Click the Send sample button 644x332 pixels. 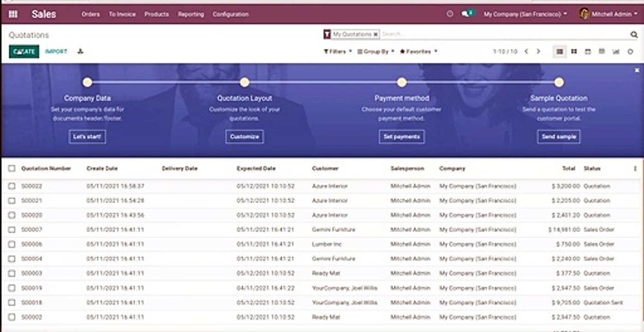(x=559, y=136)
